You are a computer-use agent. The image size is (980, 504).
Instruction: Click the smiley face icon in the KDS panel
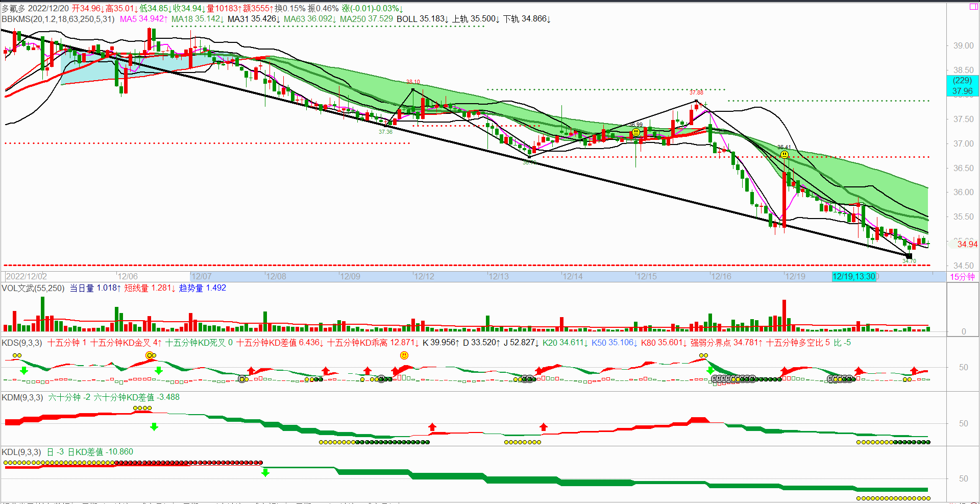(404, 355)
